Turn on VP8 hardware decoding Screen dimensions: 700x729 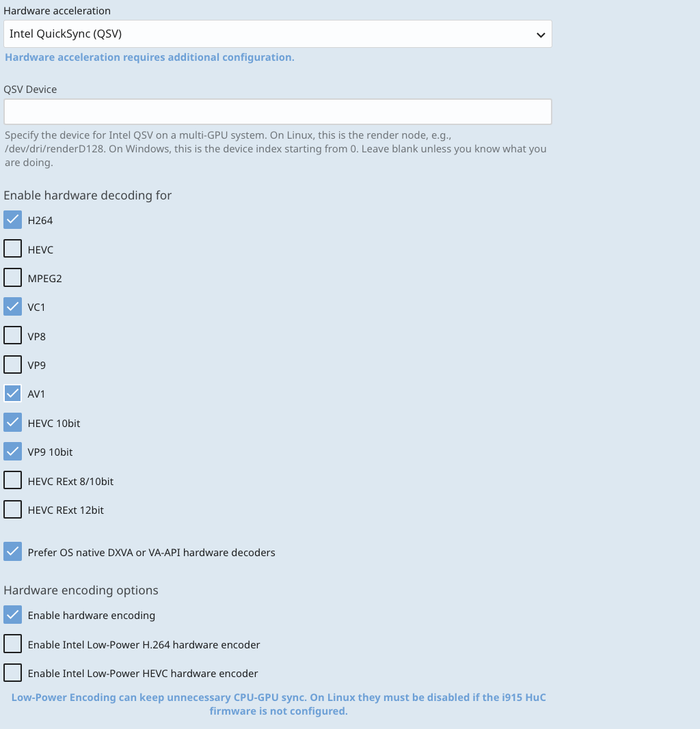click(13, 336)
